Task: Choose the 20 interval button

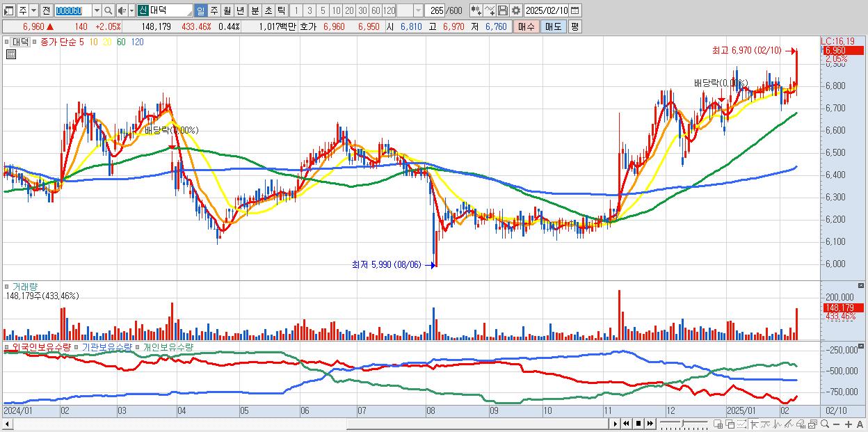Action: click(x=349, y=11)
